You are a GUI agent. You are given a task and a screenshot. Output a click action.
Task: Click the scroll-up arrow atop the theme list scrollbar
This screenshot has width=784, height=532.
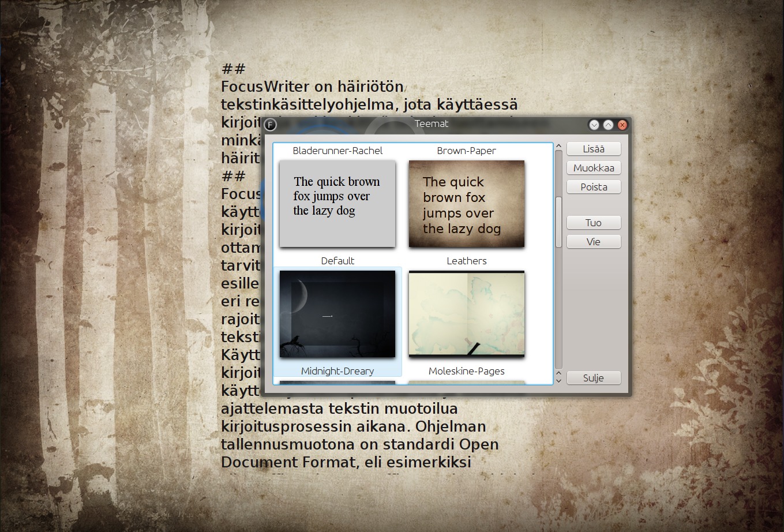coord(558,147)
